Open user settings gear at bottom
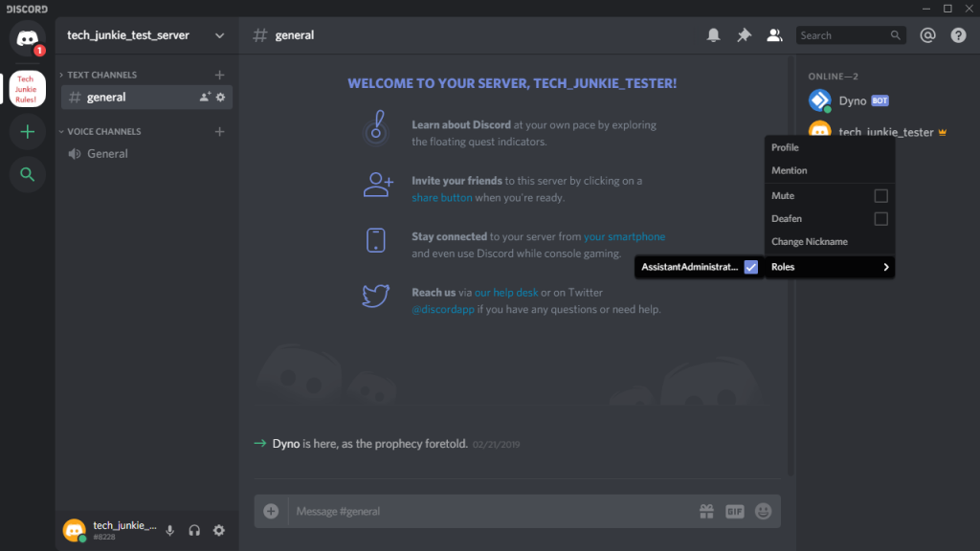Image resolution: width=980 pixels, height=551 pixels. pos(219,530)
